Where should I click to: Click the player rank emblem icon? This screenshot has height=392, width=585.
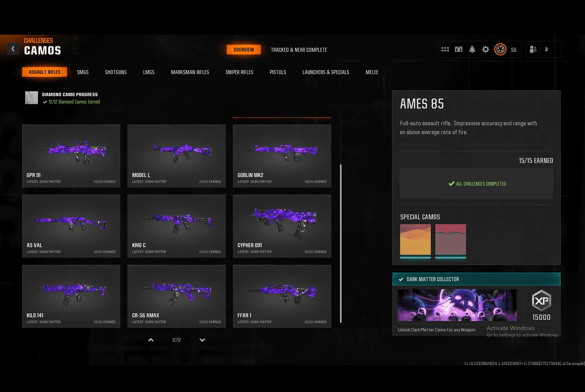coord(500,49)
